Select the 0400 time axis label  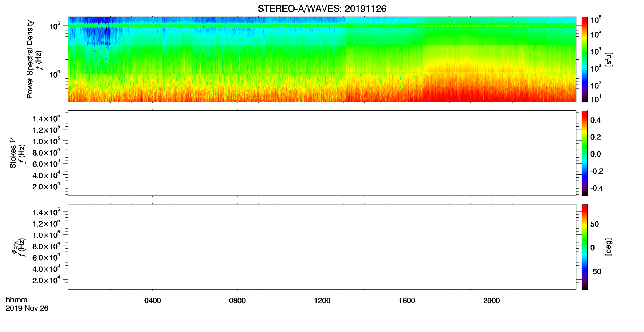(x=153, y=301)
